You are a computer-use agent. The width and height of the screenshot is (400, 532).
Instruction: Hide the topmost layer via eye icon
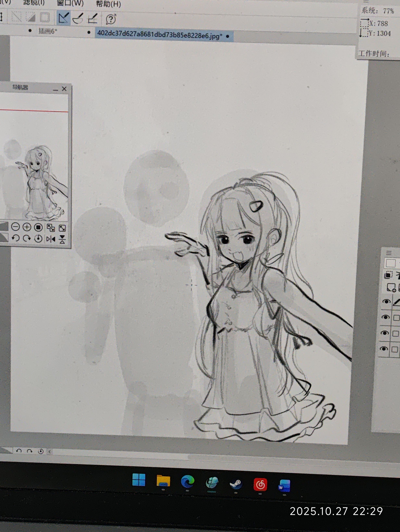(x=387, y=301)
